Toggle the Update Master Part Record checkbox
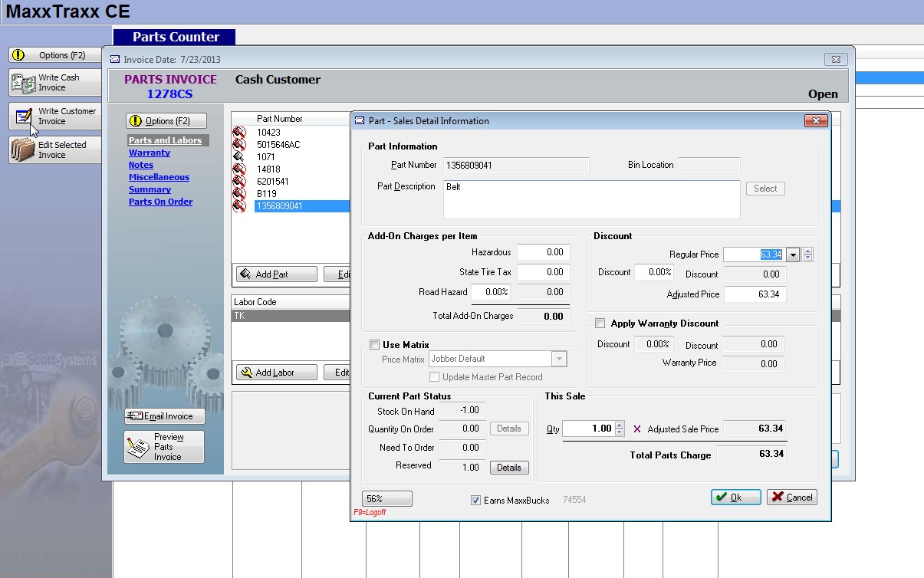The height and width of the screenshot is (578, 924). 435,377
